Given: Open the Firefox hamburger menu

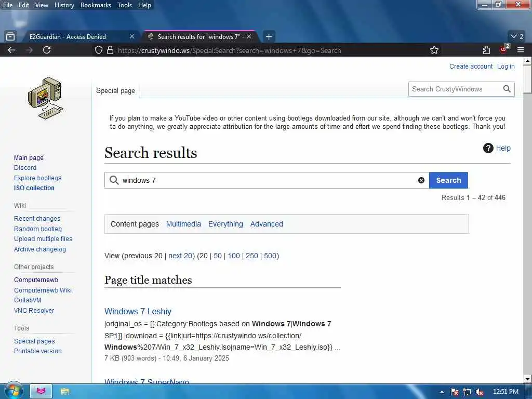Looking at the screenshot, I should click(x=521, y=50).
